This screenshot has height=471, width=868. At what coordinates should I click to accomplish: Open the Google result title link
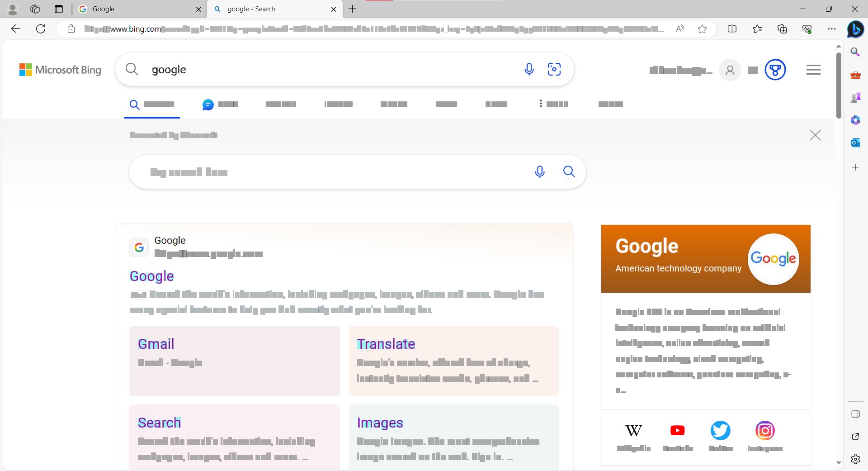pyautogui.click(x=151, y=276)
